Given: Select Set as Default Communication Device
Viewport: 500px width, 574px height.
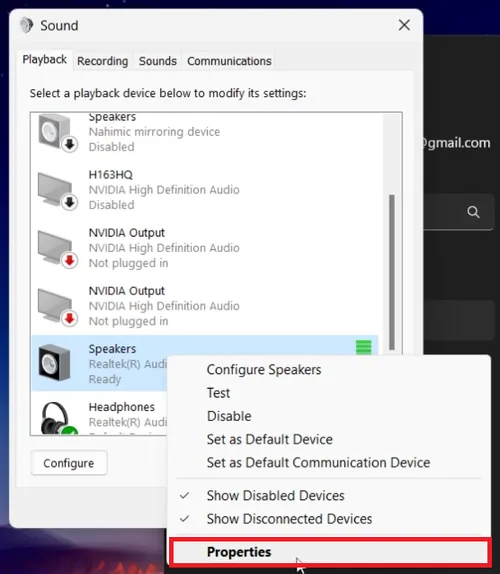Looking at the screenshot, I should pos(318,463).
